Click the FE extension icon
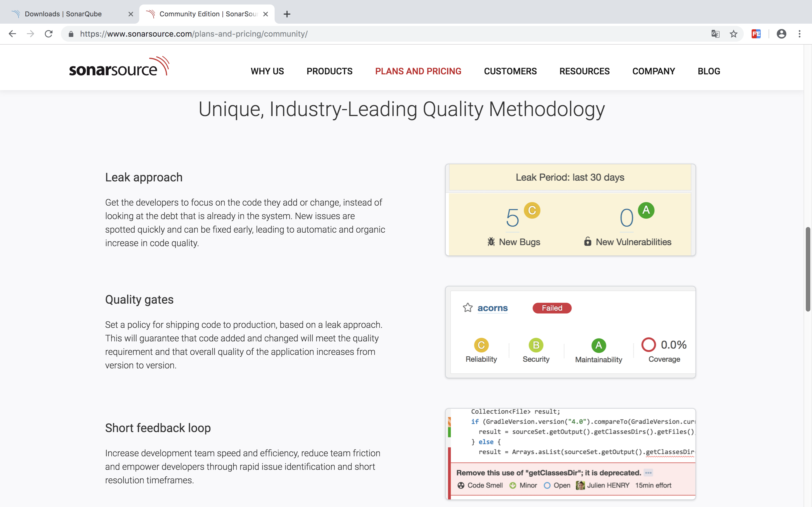Screen dimensions: 812x507 click(756, 34)
